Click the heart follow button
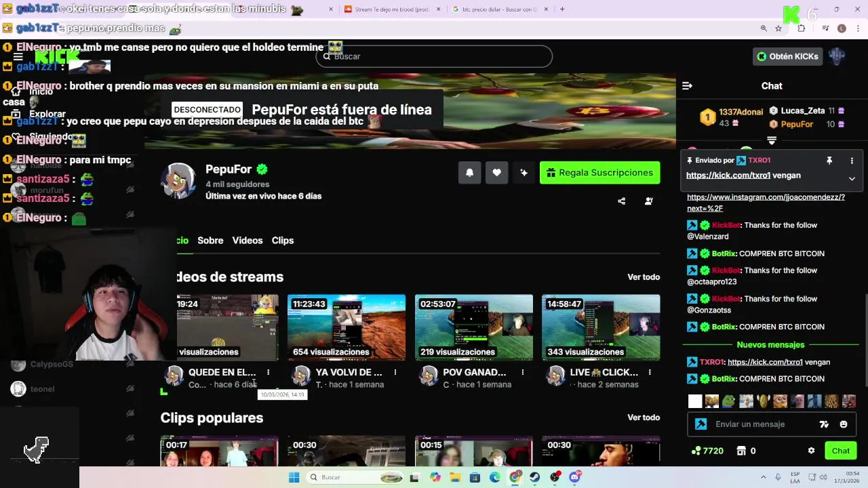This screenshot has height=488, width=868. coord(496,173)
